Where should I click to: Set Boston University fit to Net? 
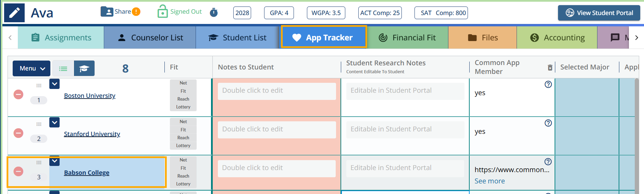click(x=183, y=83)
